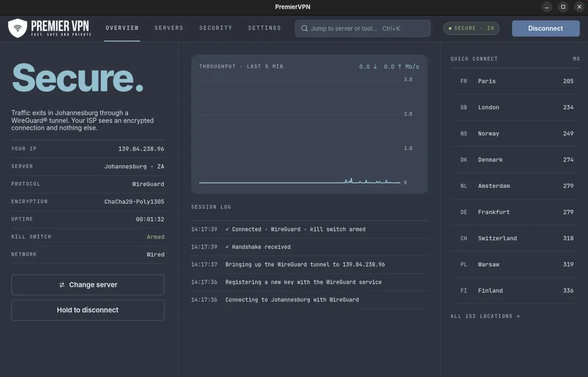Quick connect to Warsaw
The image size is (588, 377).
(515, 265)
